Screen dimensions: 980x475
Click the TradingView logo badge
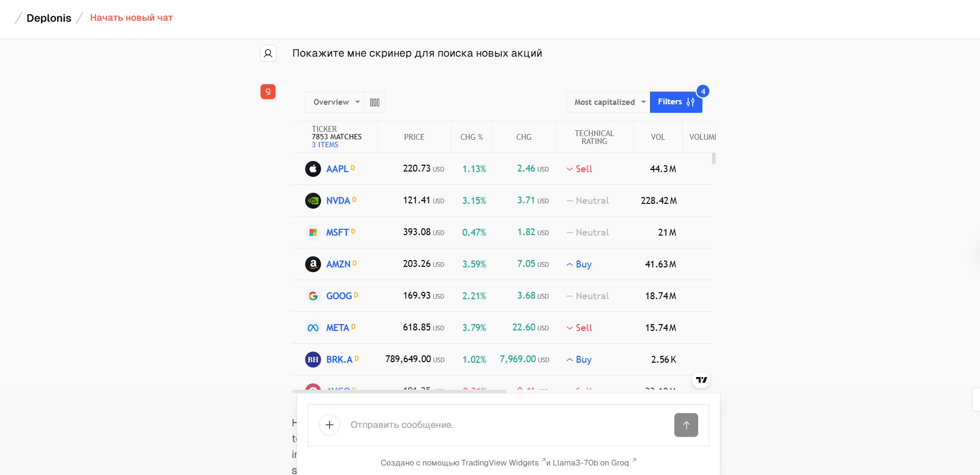(701, 380)
